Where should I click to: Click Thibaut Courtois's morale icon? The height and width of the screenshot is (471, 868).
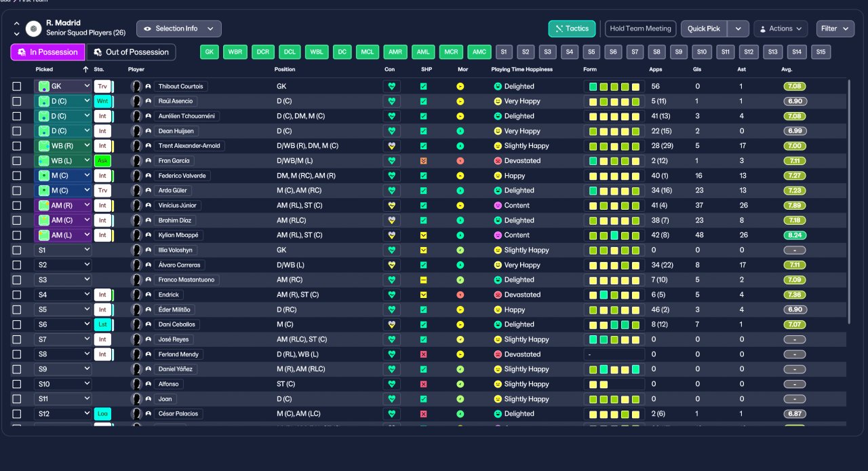point(460,86)
